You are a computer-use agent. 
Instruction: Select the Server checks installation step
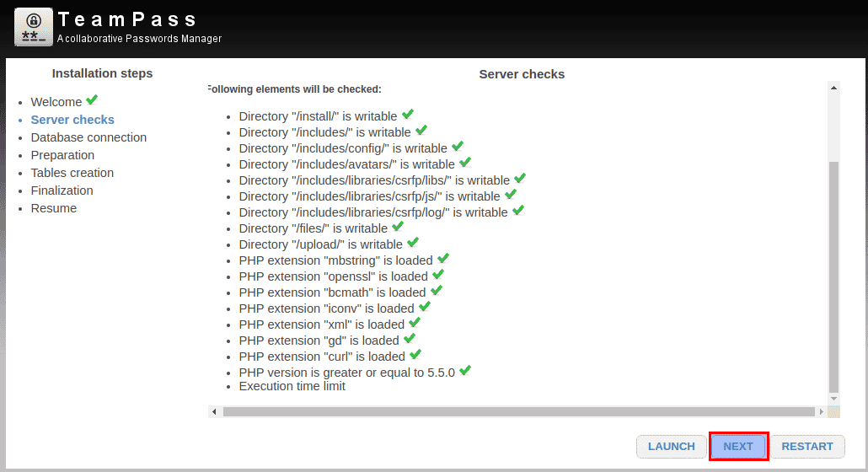(72, 120)
